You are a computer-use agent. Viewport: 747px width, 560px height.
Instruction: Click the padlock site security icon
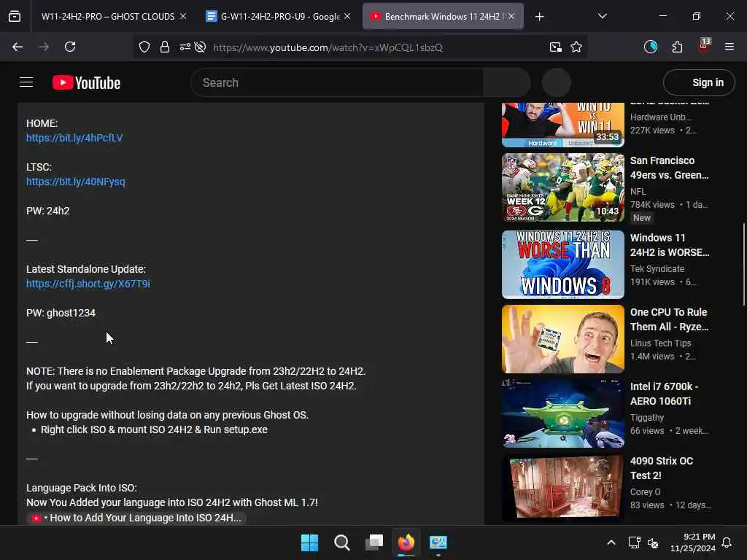(165, 47)
